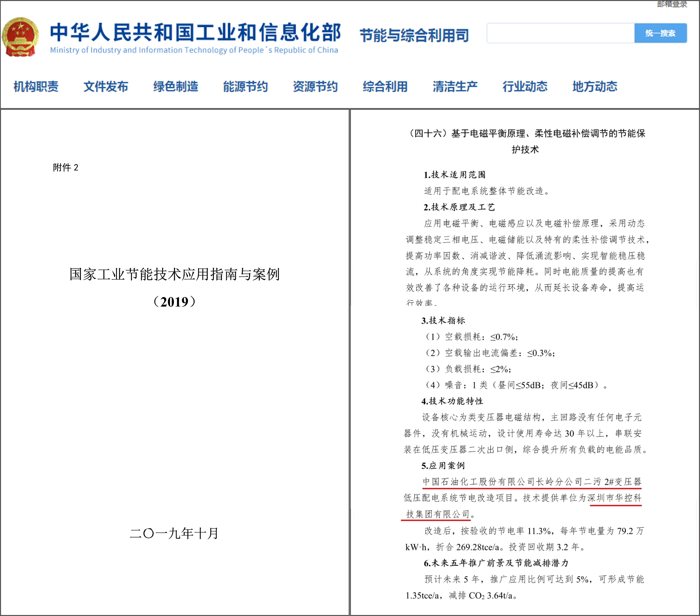Click the （2019） year text

pos(175,302)
